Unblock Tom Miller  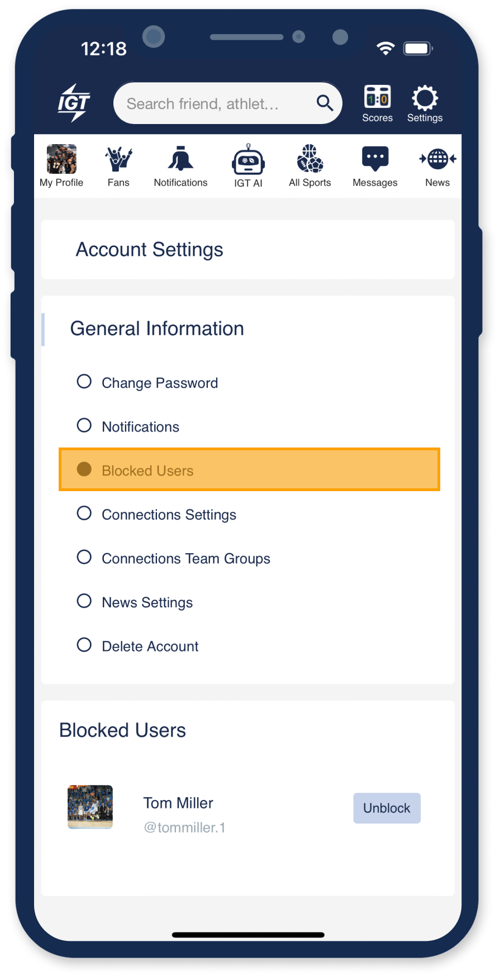(x=387, y=808)
